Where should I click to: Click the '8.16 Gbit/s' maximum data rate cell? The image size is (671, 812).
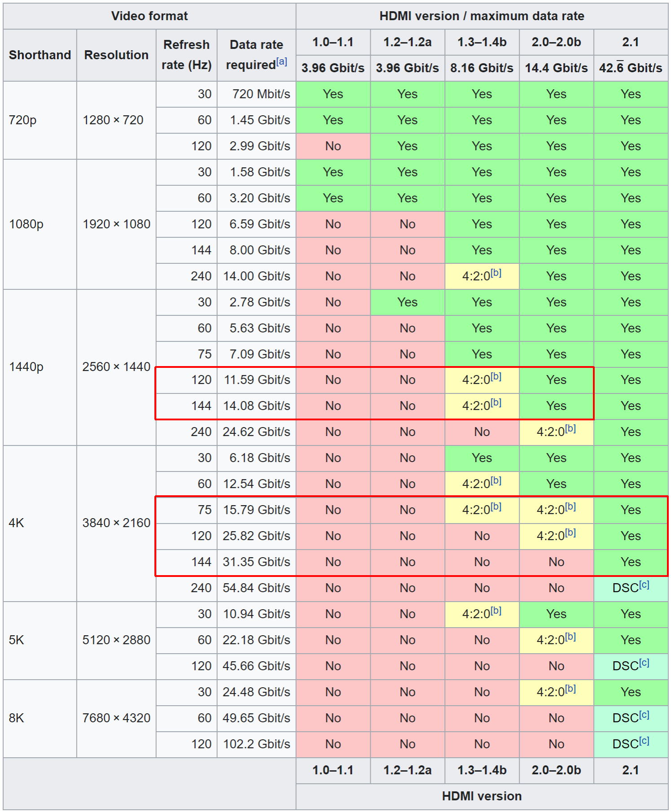pos(482,68)
